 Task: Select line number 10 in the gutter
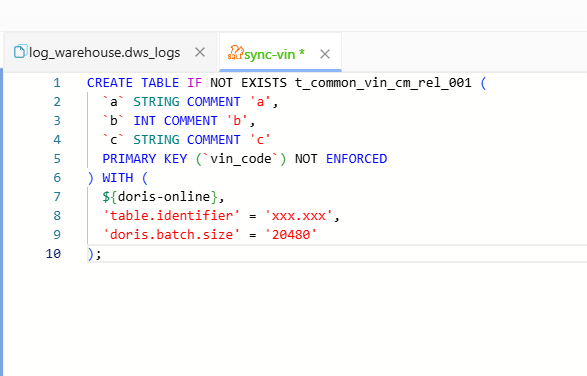53,254
